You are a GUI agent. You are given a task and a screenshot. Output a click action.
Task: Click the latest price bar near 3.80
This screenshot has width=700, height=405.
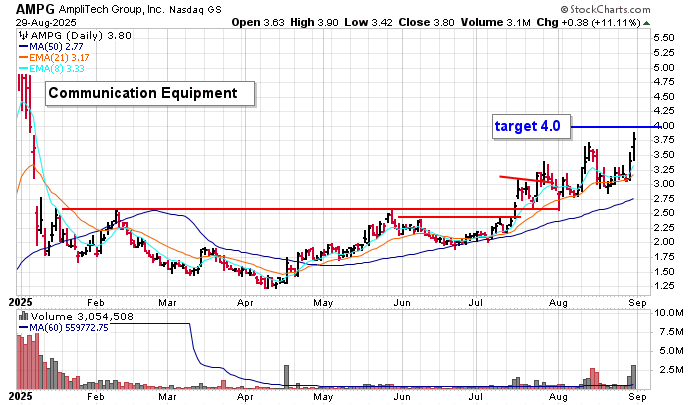(x=633, y=146)
